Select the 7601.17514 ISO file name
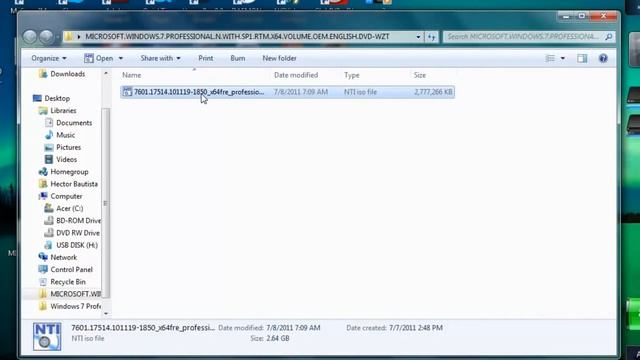640x360 pixels. pos(199,92)
